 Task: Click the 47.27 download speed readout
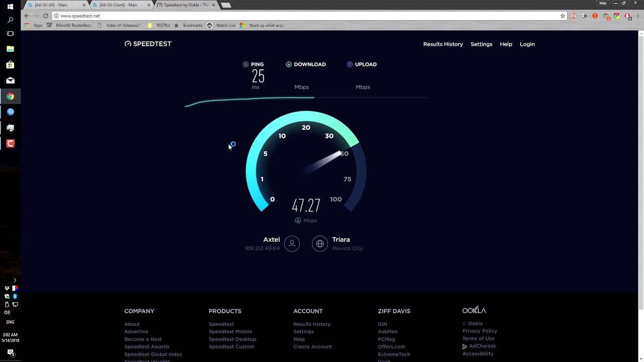pos(306,205)
